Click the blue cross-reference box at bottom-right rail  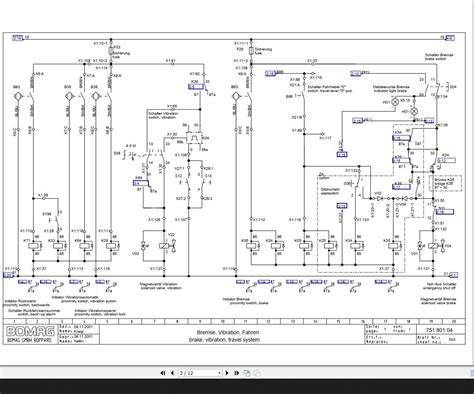[453, 275]
